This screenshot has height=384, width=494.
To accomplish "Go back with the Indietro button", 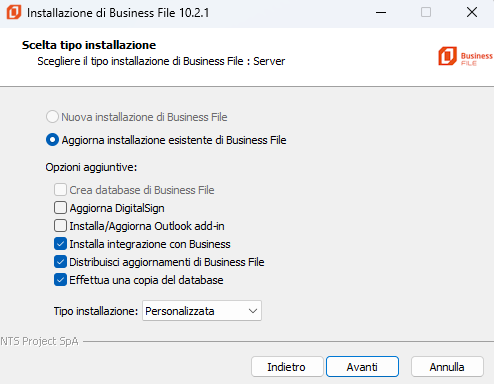I will point(287,367).
